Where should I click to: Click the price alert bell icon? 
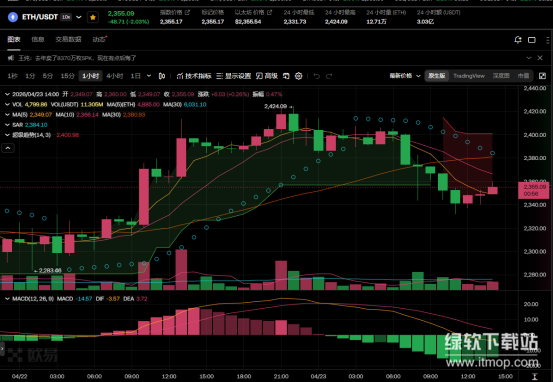[518, 40]
